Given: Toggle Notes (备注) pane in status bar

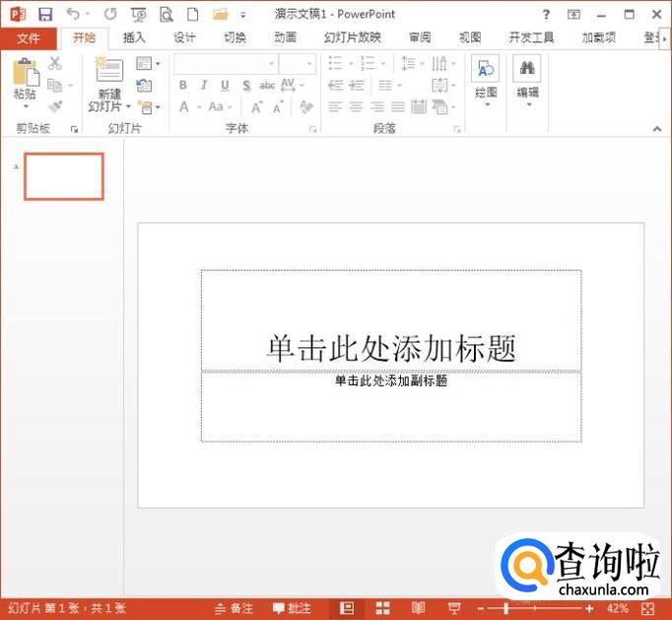Looking at the screenshot, I should [x=234, y=608].
